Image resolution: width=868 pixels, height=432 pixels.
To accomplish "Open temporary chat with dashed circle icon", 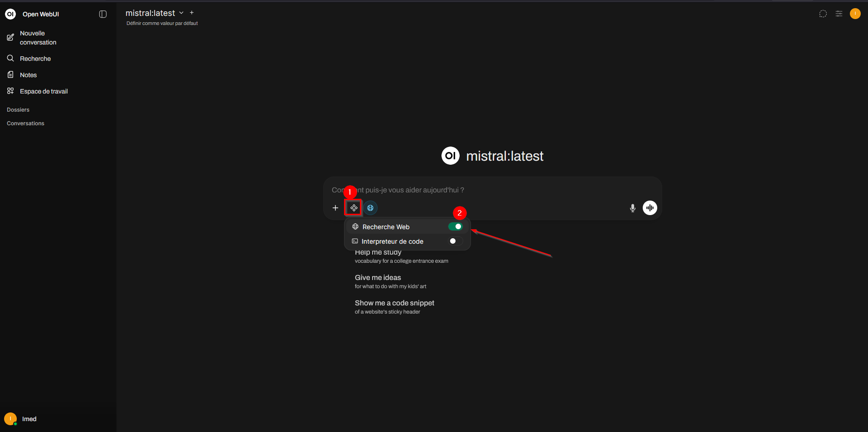I will [x=823, y=14].
